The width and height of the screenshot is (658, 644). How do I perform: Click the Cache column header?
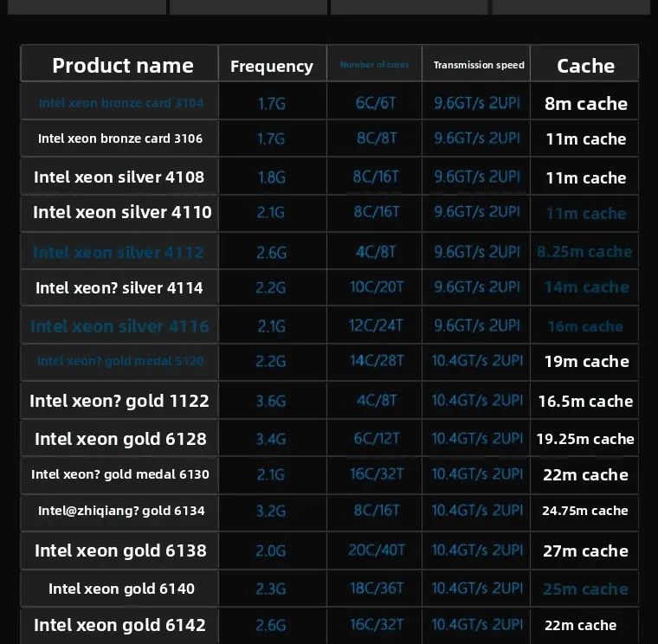coord(585,66)
